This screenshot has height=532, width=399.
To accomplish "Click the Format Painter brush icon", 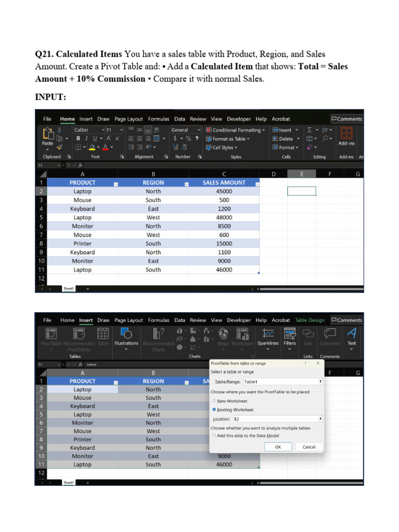I will pos(60,147).
